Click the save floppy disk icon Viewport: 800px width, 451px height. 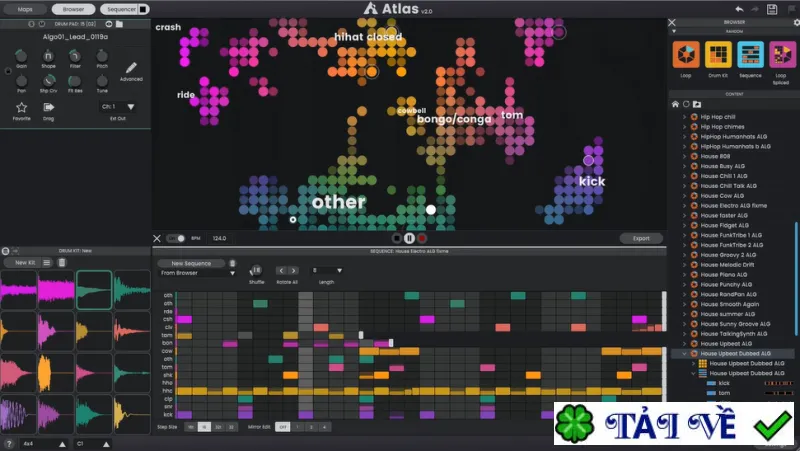(772, 9)
